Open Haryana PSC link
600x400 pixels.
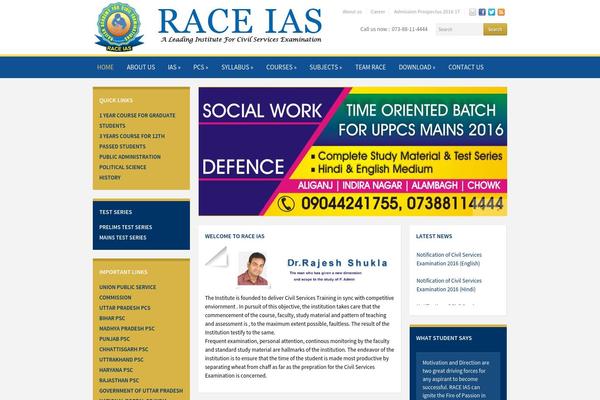pos(116,370)
